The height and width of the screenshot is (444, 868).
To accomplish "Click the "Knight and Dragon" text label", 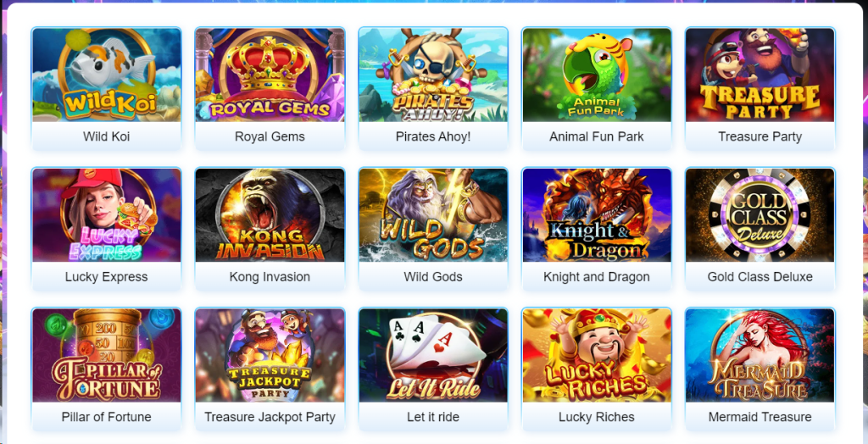I will point(597,277).
